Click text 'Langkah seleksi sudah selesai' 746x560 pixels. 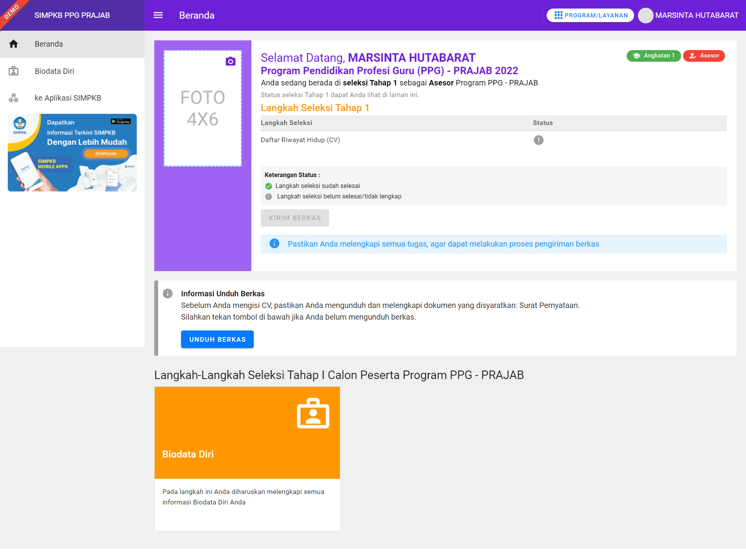point(318,186)
